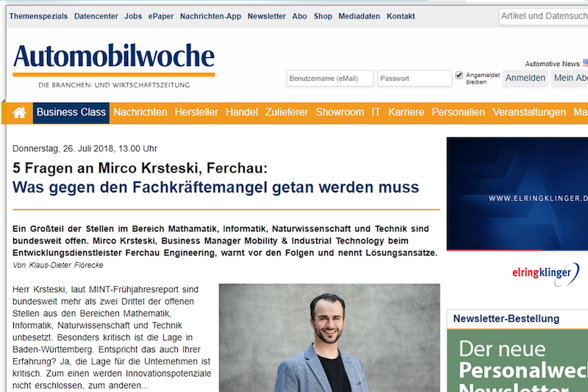
Task: Click the Anmelden button
Action: click(x=525, y=79)
